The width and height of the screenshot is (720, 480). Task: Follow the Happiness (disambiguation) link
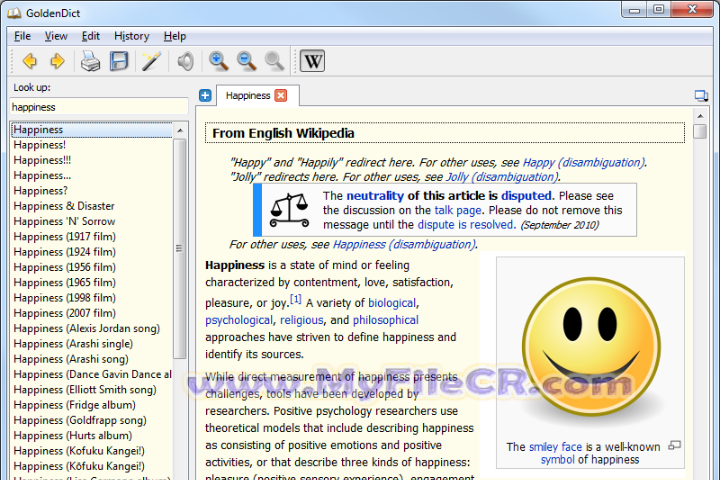coord(404,244)
